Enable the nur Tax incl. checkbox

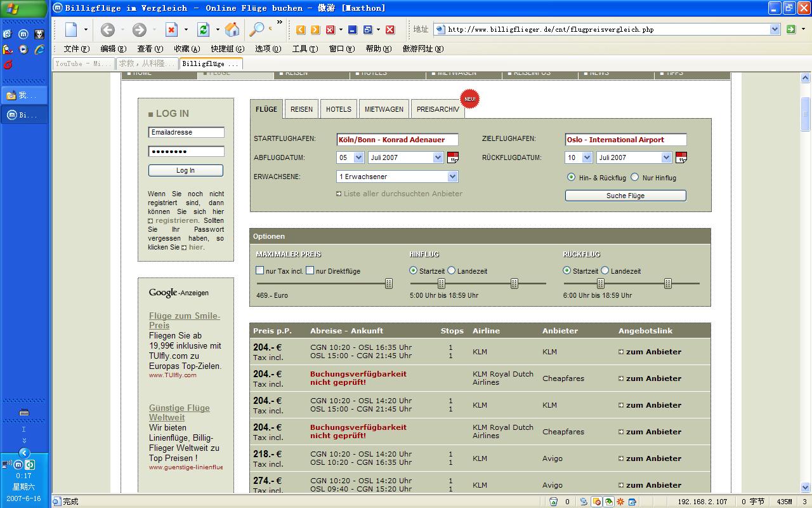coord(259,271)
